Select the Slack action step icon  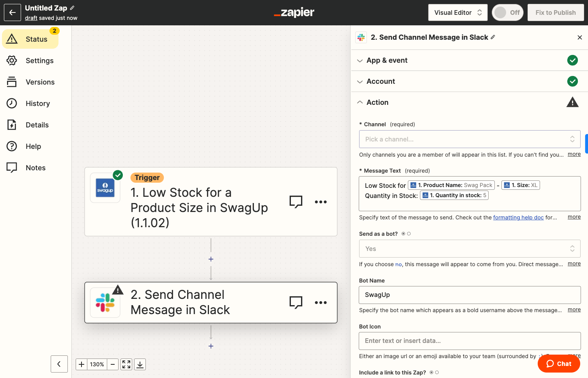105,303
